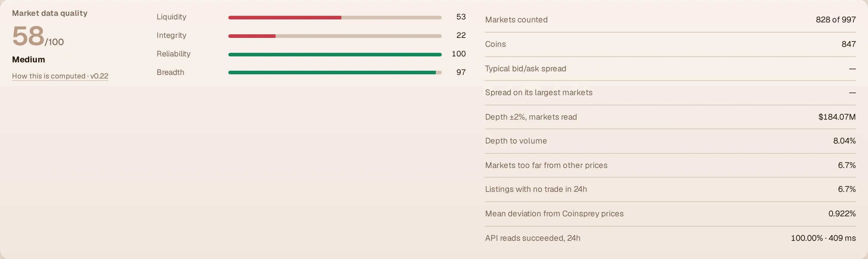868x259 pixels.
Task: Click the 'Depth ±2%, markets read' label
Action: tap(531, 117)
